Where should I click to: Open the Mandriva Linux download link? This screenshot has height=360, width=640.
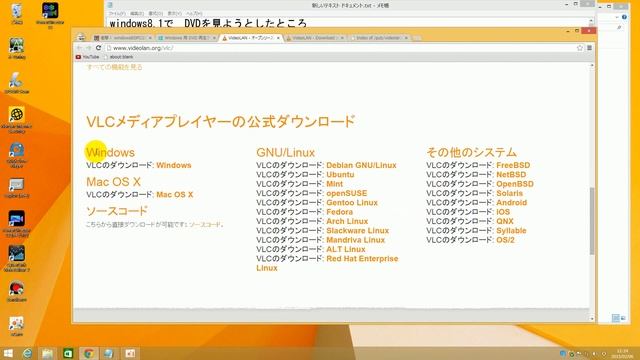356,240
